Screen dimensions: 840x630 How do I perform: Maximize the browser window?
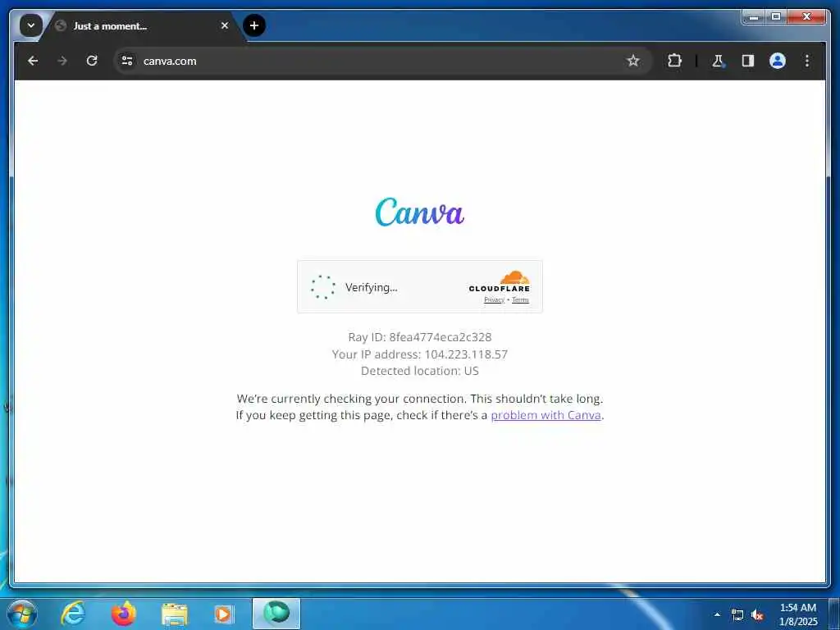point(776,17)
